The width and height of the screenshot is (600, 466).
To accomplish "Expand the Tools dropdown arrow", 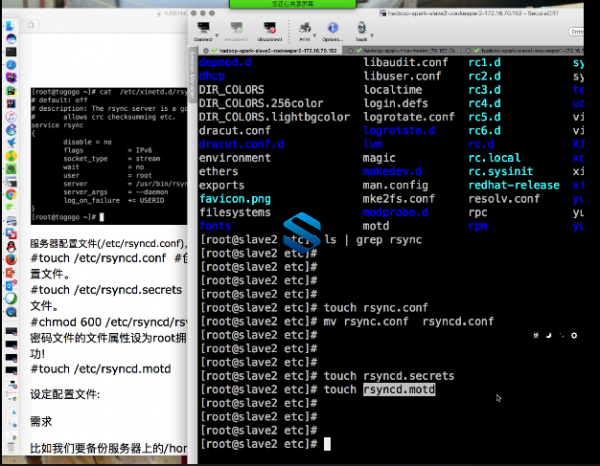I will point(372,35).
